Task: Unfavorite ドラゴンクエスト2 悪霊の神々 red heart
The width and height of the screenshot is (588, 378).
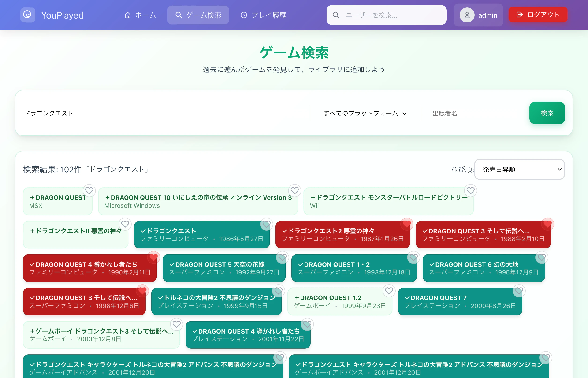Action: coord(407,224)
